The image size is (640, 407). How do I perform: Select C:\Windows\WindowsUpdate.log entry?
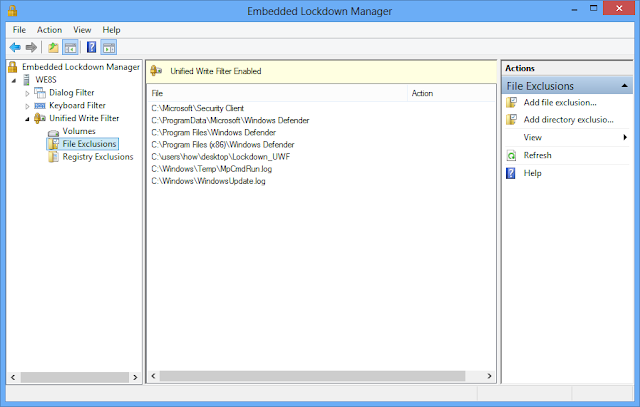[208, 181]
